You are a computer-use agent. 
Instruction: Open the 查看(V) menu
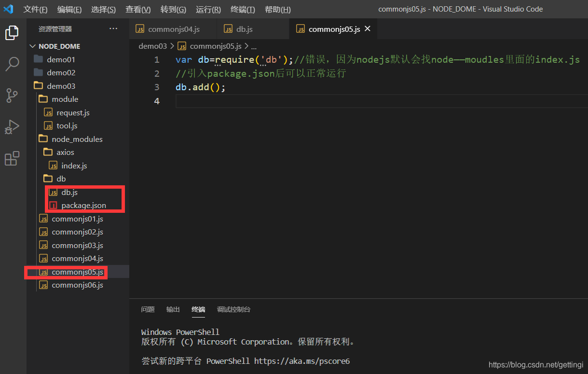point(138,9)
